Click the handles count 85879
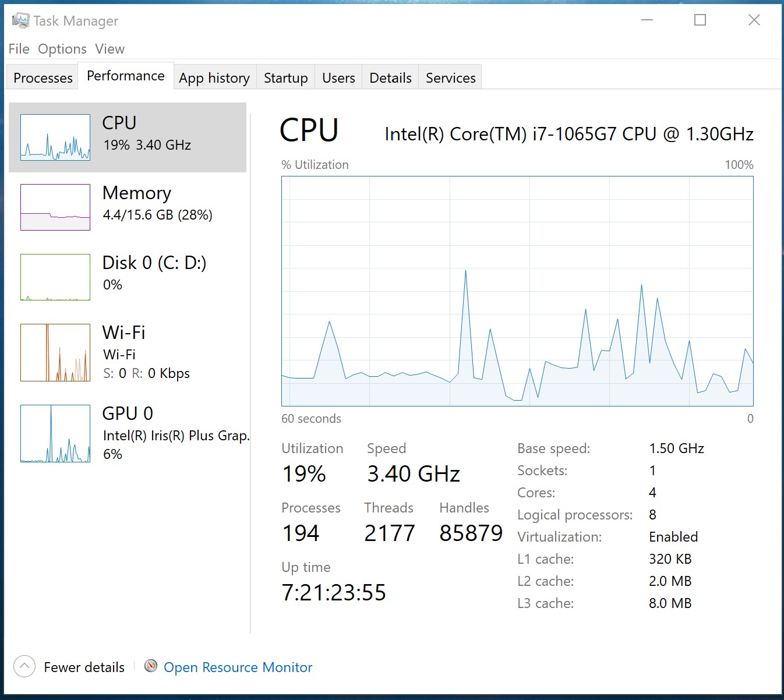 [x=471, y=533]
